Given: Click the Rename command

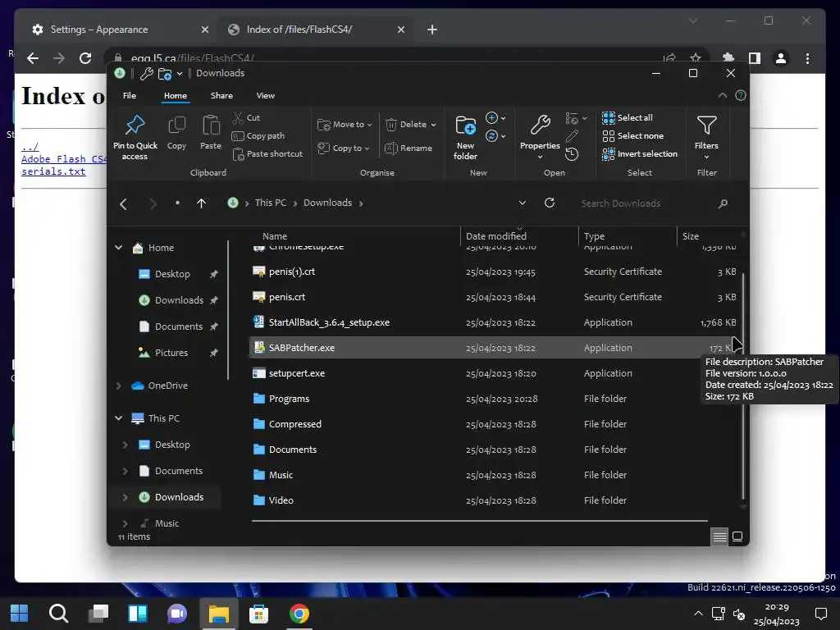Looking at the screenshot, I should point(409,148).
